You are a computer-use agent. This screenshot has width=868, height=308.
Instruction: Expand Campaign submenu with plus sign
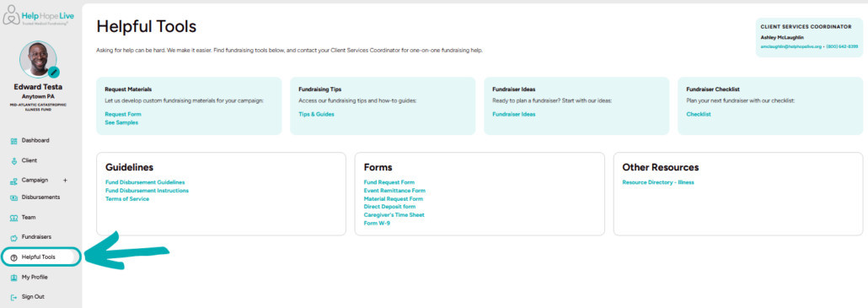65,180
